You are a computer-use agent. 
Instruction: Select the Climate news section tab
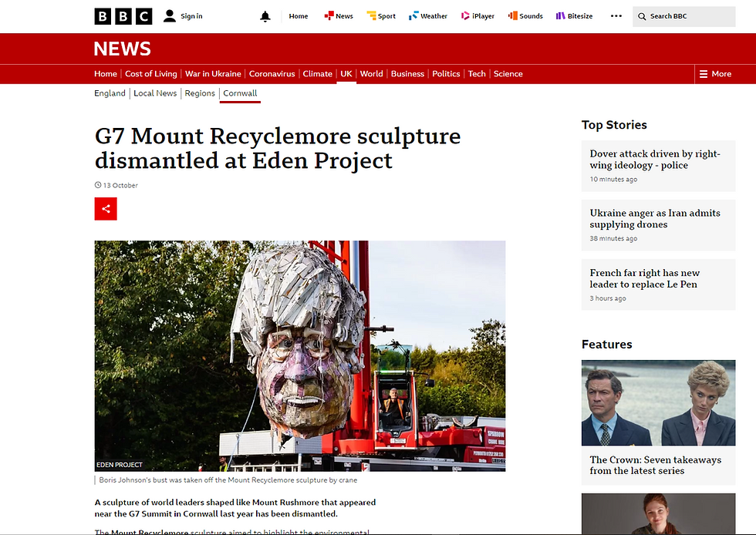coord(317,74)
